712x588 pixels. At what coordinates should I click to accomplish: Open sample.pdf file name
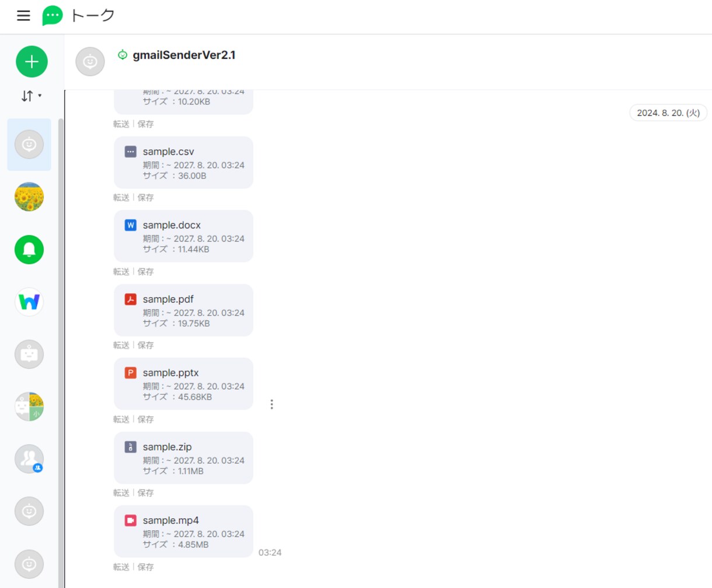click(168, 299)
